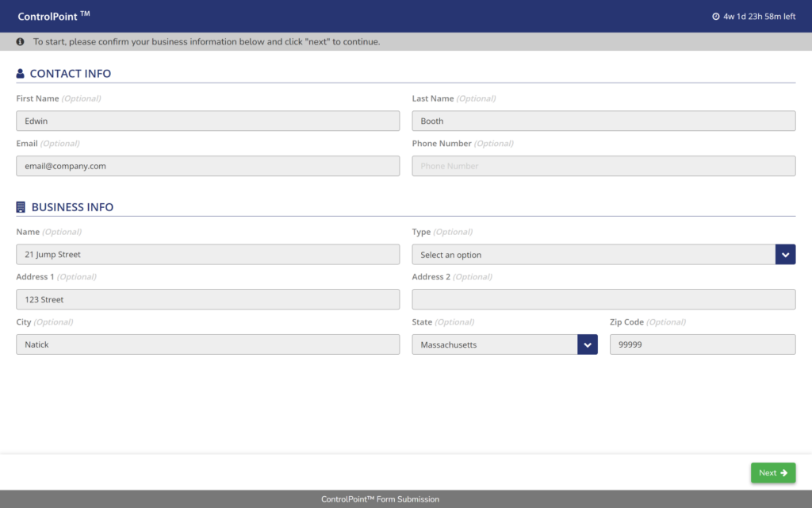Click the Email field showing email@company.com
This screenshot has width=812, height=508.
coord(208,166)
